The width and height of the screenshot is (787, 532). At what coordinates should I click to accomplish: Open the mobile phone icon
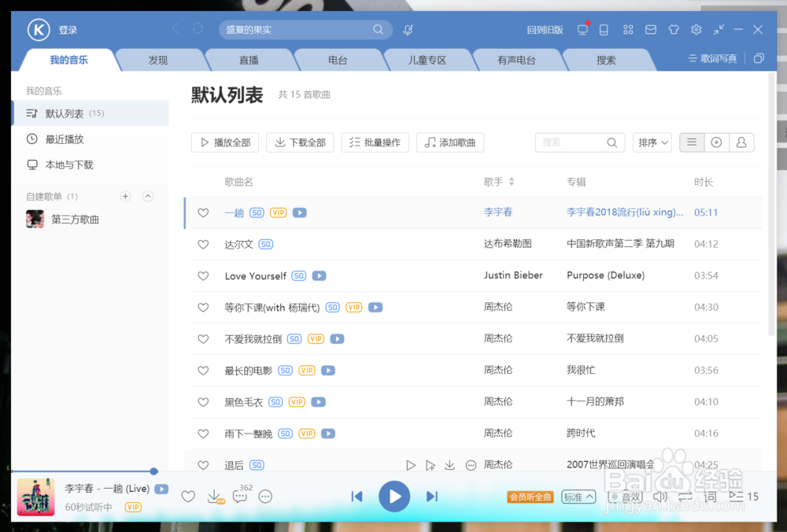tap(604, 30)
